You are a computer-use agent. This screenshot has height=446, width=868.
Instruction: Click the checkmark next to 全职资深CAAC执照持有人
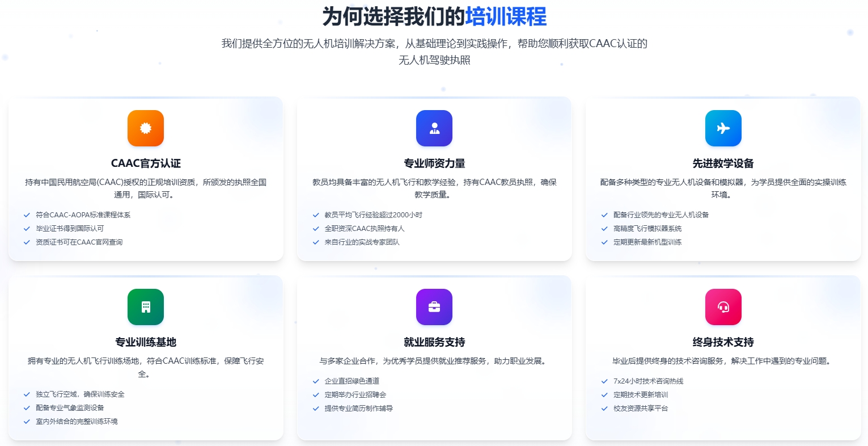click(x=315, y=229)
